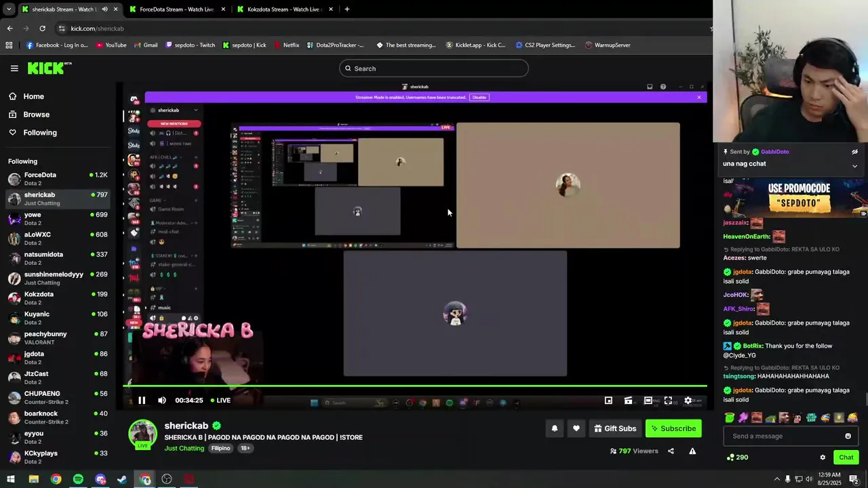The image size is (868, 488).
Task: Click the Gift Subs button
Action: point(615,428)
